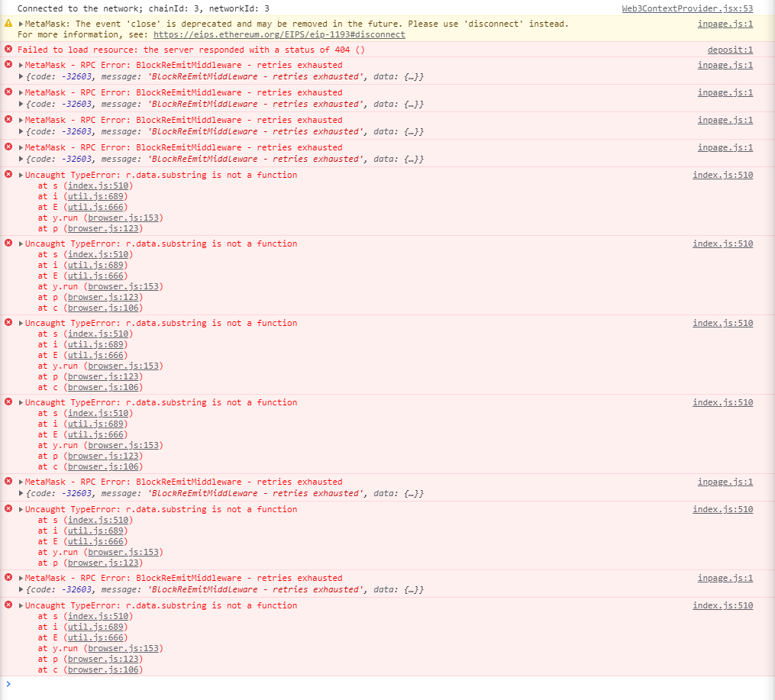Open the eips.ethereum.org EIP-1193 disconnect link
This screenshot has width=775, height=700.
point(279,34)
